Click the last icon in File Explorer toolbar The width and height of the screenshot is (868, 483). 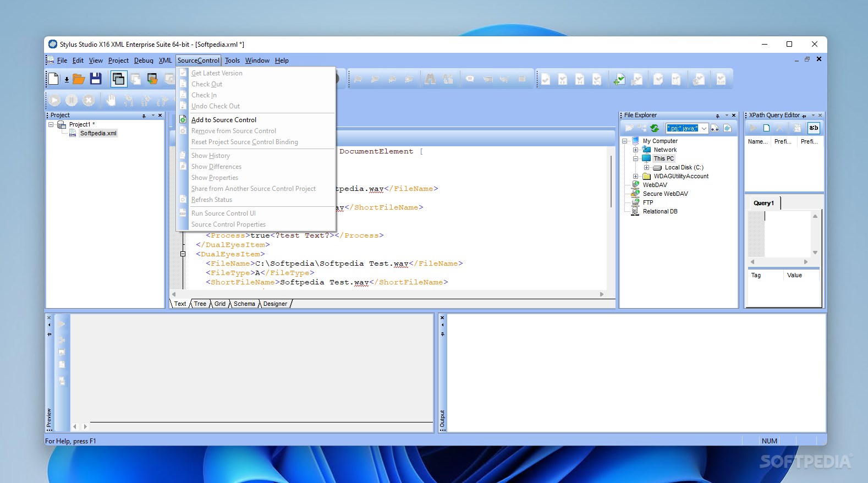pos(727,128)
